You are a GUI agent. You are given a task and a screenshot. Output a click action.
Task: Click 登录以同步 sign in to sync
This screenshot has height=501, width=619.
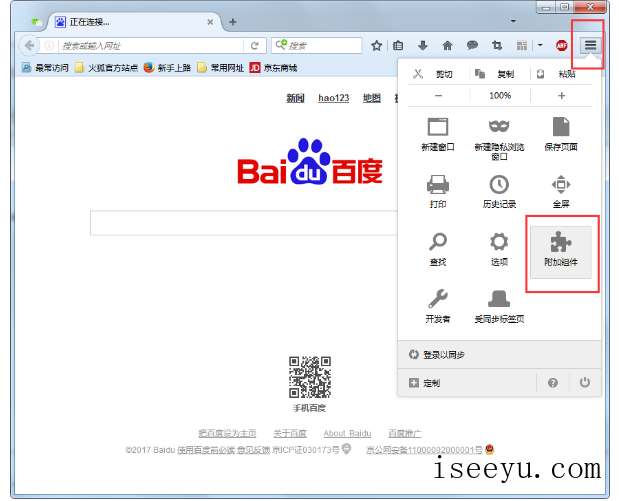(499, 355)
